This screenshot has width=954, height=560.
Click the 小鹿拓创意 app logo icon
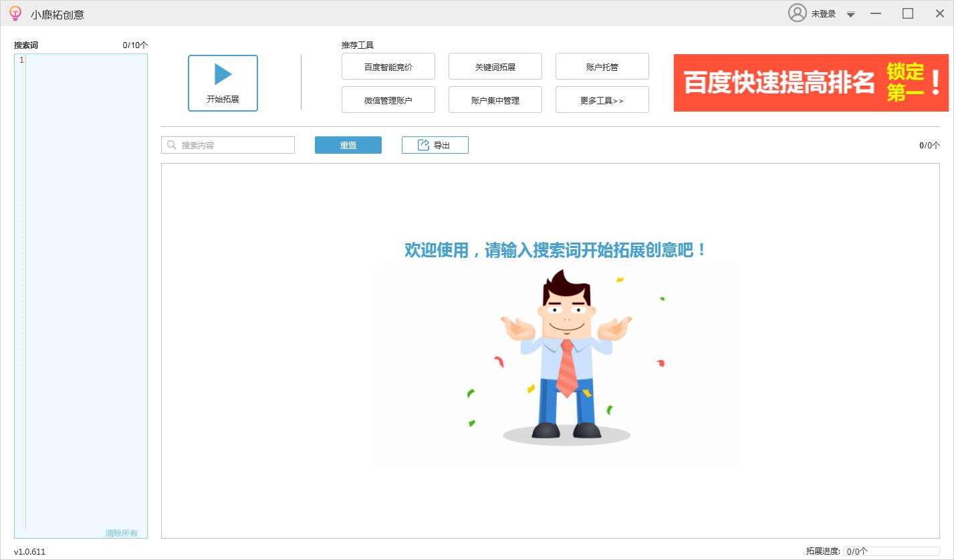(x=15, y=13)
